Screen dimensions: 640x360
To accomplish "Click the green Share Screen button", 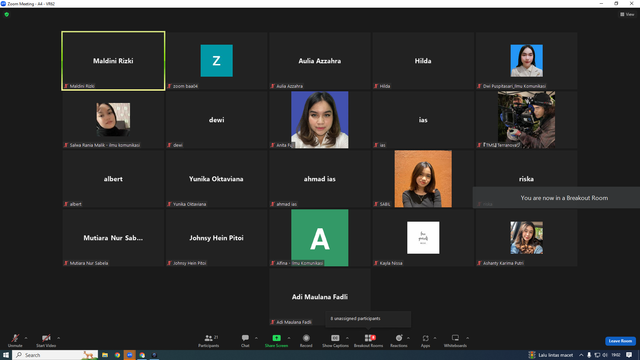I will coord(276,340).
